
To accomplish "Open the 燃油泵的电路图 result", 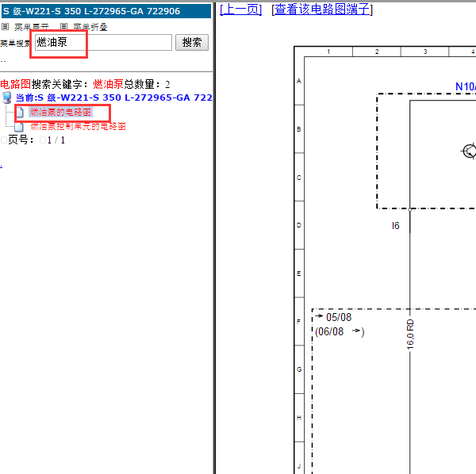I will [60, 112].
